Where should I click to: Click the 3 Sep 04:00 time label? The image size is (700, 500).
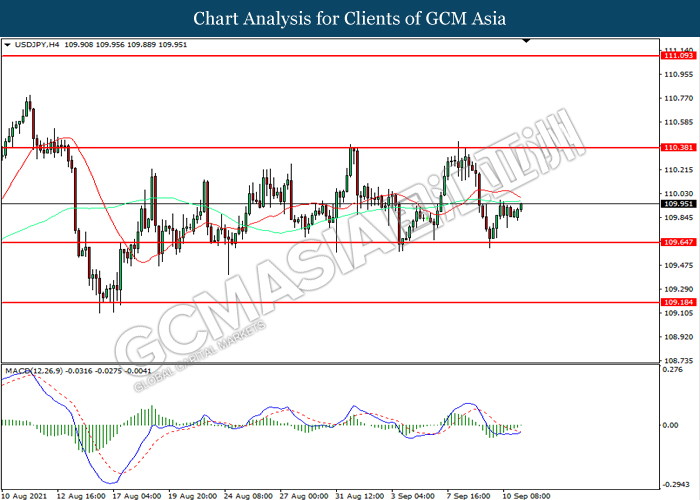pos(413,496)
